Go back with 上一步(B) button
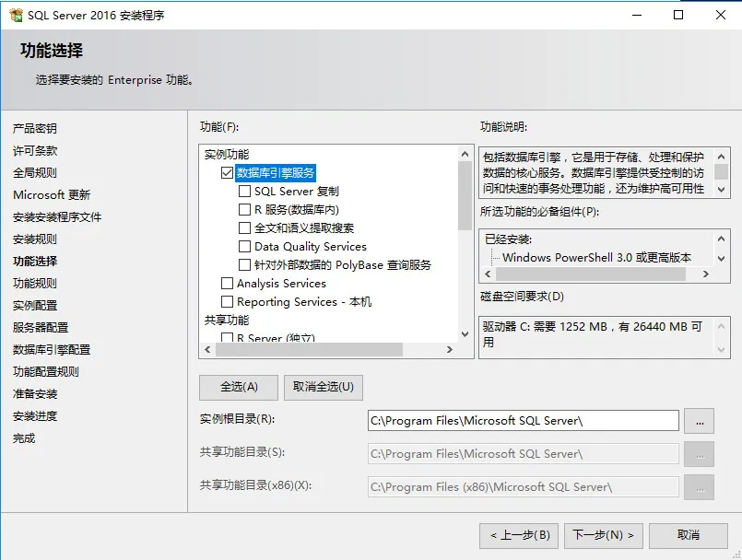This screenshot has height=560, width=742. [x=519, y=535]
